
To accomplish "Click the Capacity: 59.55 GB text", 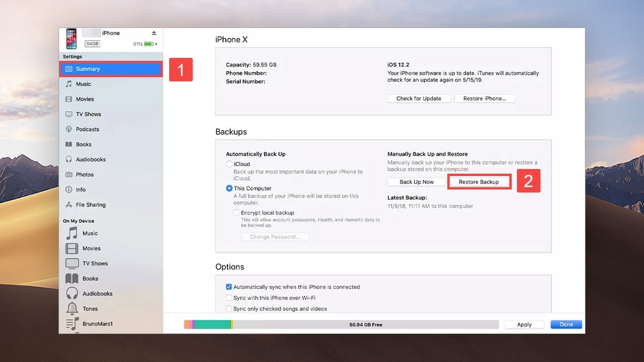I will click(251, 65).
